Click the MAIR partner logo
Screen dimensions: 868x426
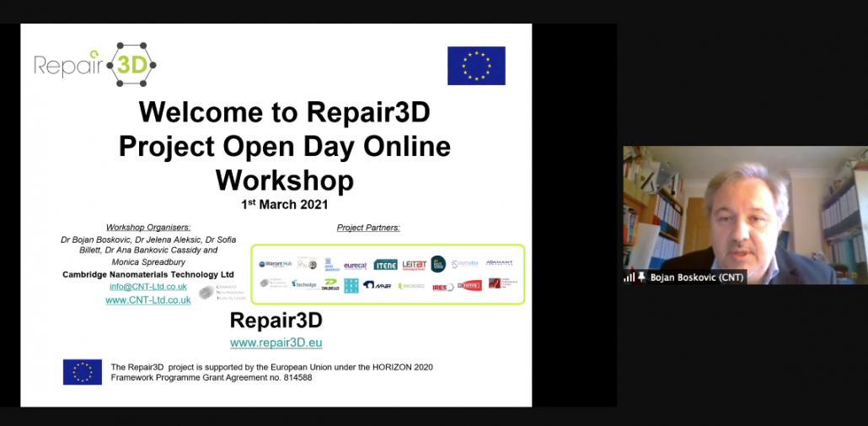(x=377, y=285)
